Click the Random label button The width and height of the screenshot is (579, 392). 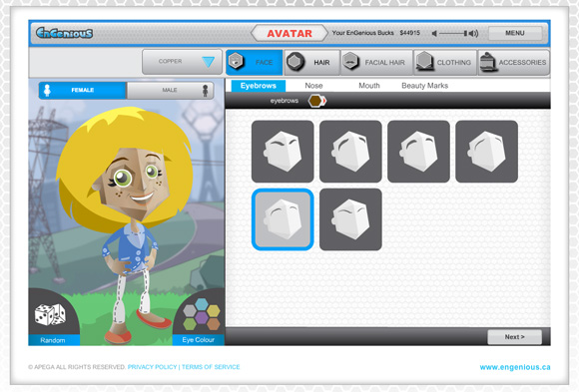(53, 340)
